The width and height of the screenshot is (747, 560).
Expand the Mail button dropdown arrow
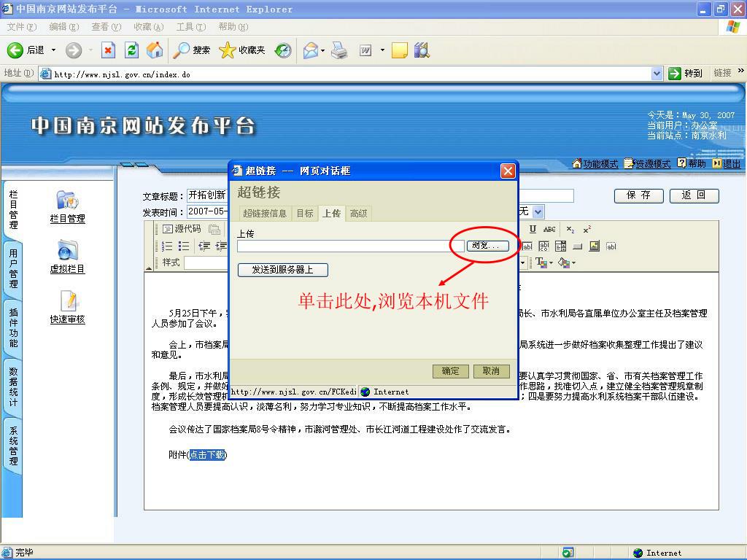[x=323, y=50]
